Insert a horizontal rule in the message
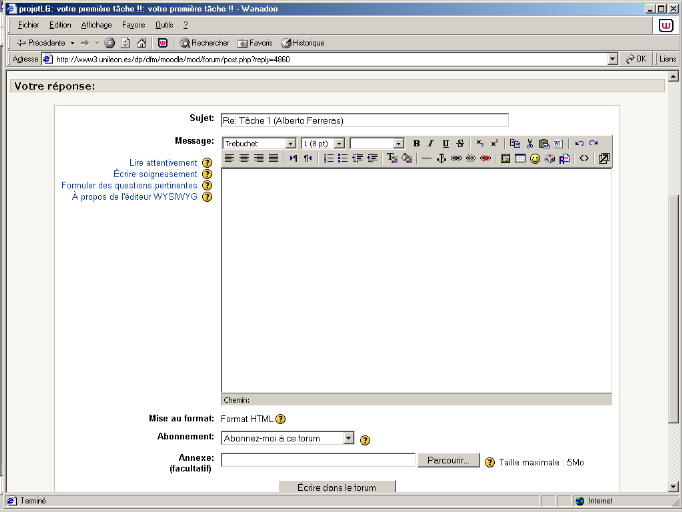This screenshot has height=512, width=682. point(426,158)
